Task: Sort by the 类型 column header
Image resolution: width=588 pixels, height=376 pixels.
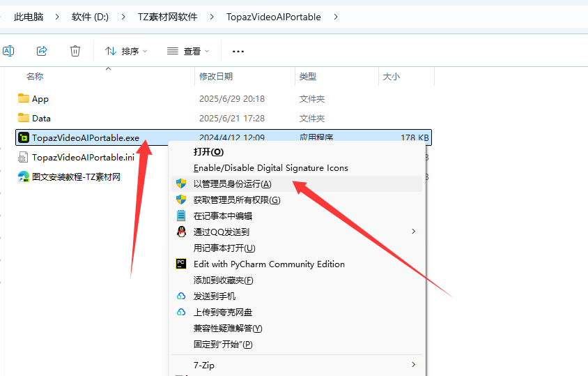Action: pos(308,76)
